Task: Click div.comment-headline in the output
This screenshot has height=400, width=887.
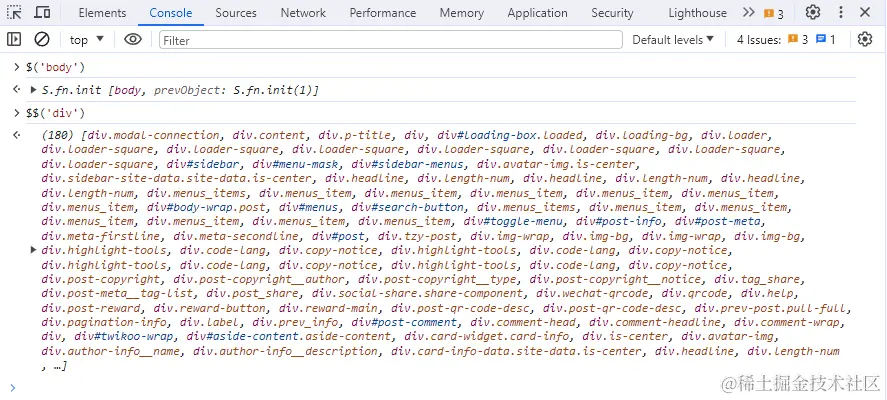Action: [x=655, y=322]
